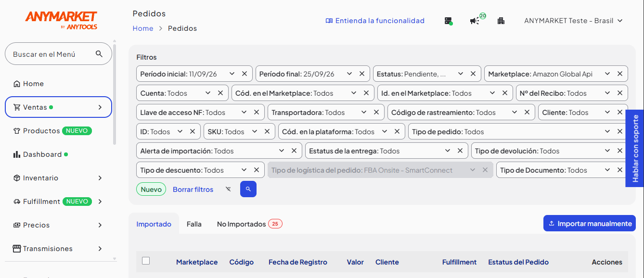The height and width of the screenshot is (278, 644).
Task: Click the server status icon in header
Action: [x=448, y=21]
